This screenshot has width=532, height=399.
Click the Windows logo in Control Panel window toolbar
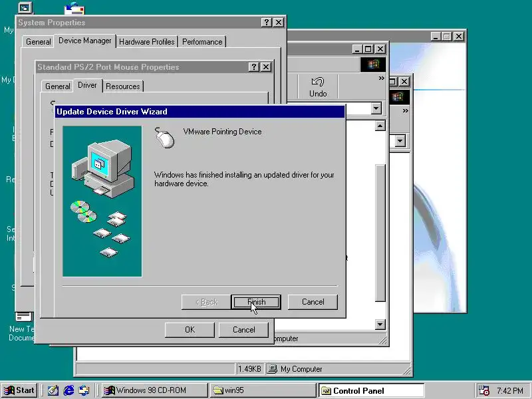(372, 65)
